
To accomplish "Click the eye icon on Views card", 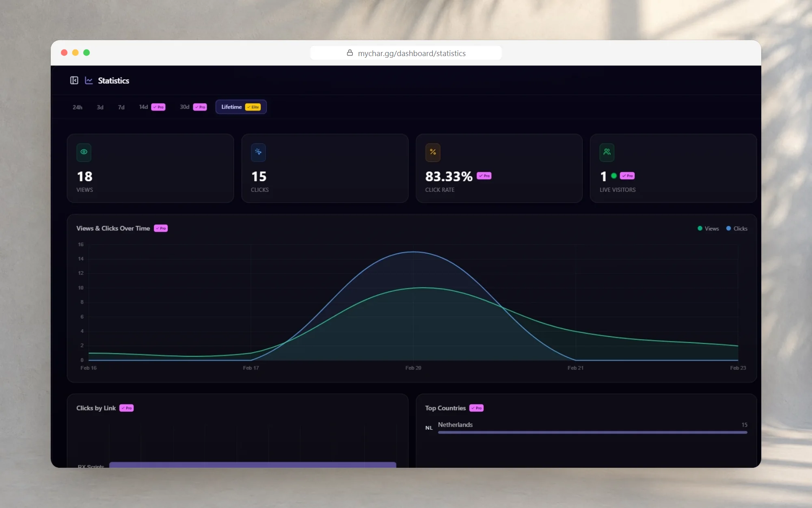I will coord(84,152).
